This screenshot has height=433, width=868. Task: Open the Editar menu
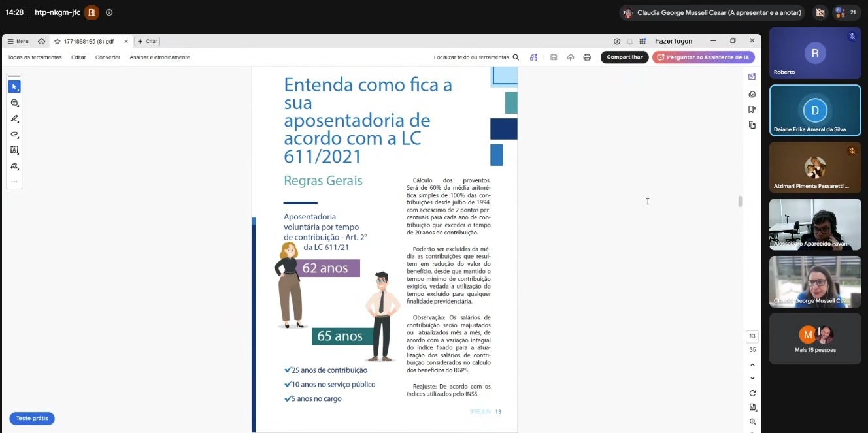point(78,57)
